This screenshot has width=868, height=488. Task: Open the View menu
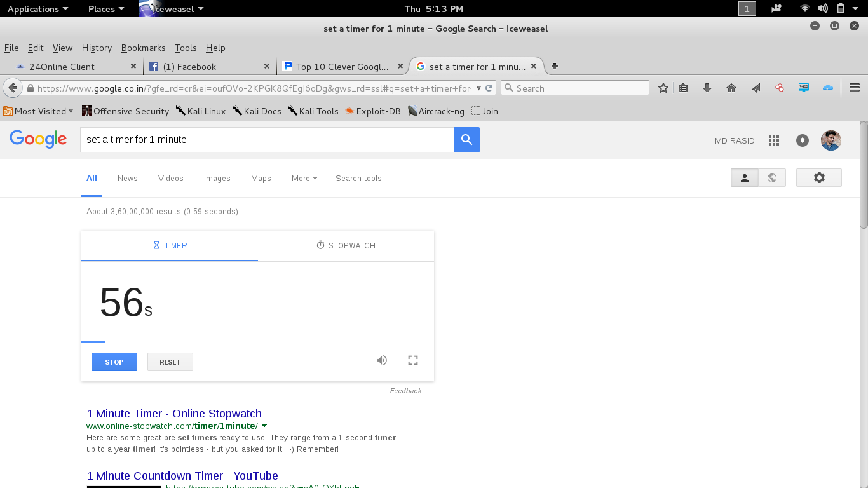pyautogui.click(x=62, y=48)
